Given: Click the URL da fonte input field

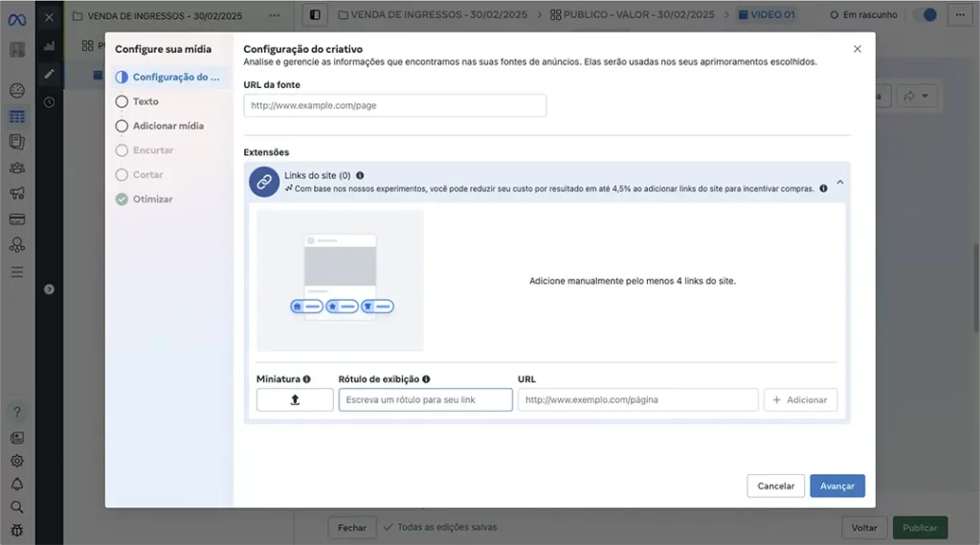Looking at the screenshot, I should pos(394,105).
